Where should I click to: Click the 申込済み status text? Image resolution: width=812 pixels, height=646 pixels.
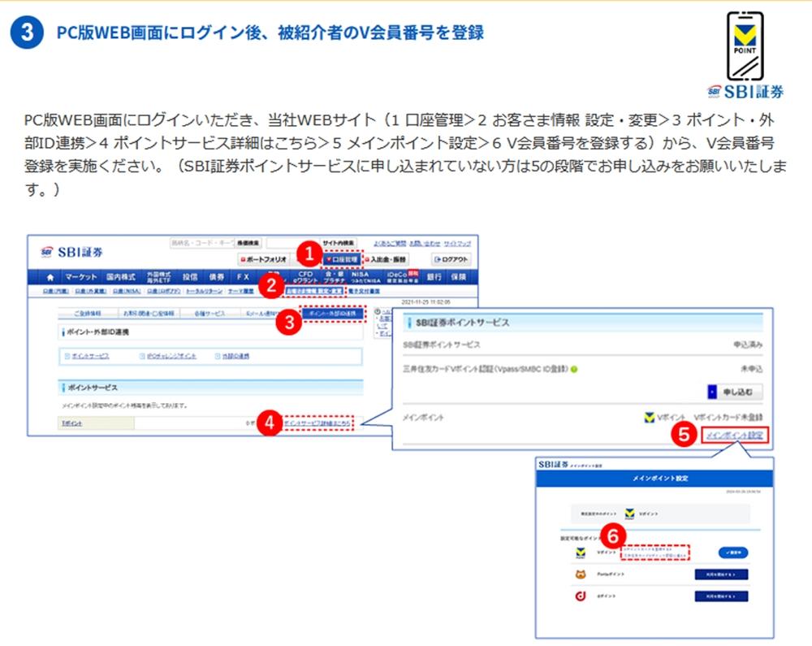(x=748, y=345)
